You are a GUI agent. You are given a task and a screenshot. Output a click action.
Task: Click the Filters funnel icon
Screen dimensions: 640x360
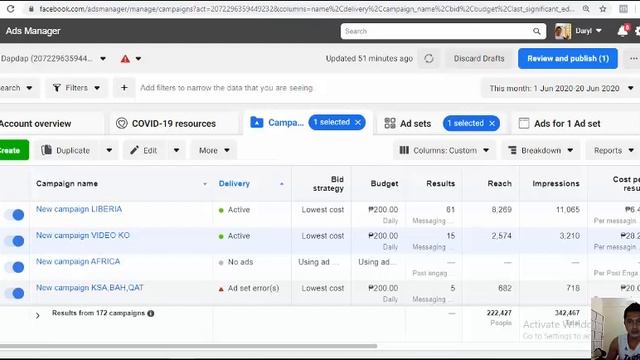coord(57,88)
